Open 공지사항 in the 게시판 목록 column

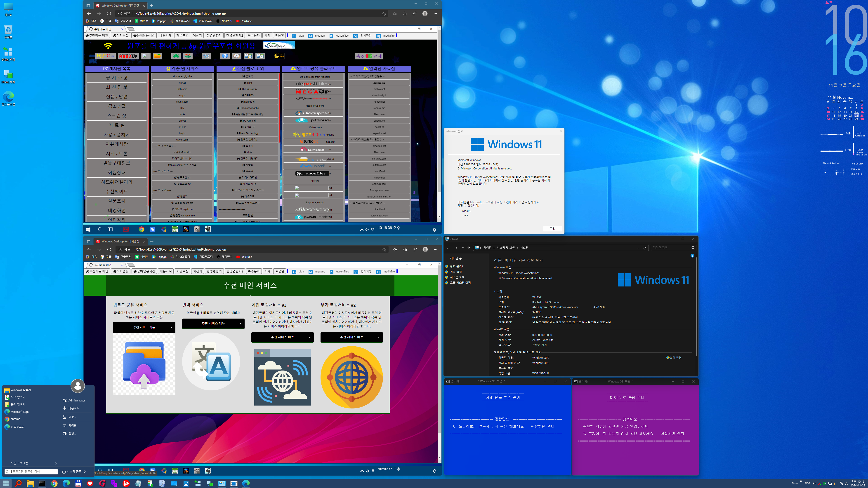coord(117,78)
